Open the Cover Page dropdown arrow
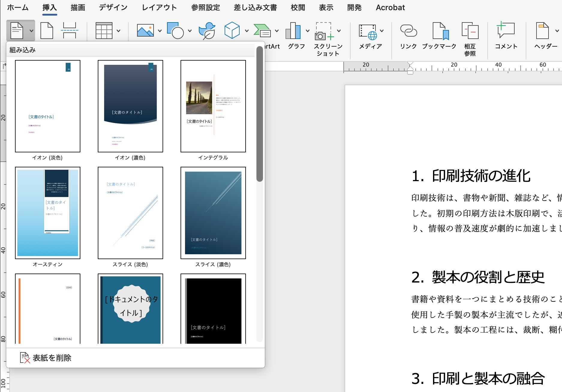The height and width of the screenshot is (392, 562). pos(31,31)
